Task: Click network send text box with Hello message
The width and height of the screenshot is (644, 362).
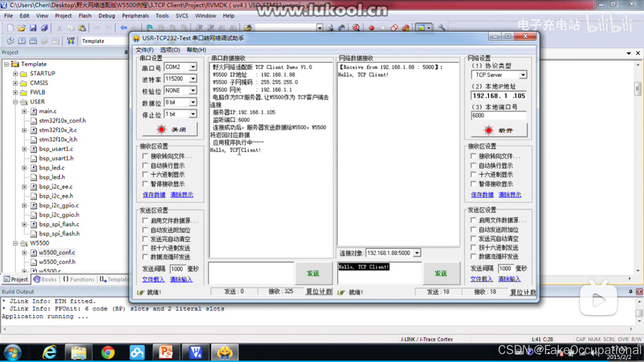Action: pos(379,273)
